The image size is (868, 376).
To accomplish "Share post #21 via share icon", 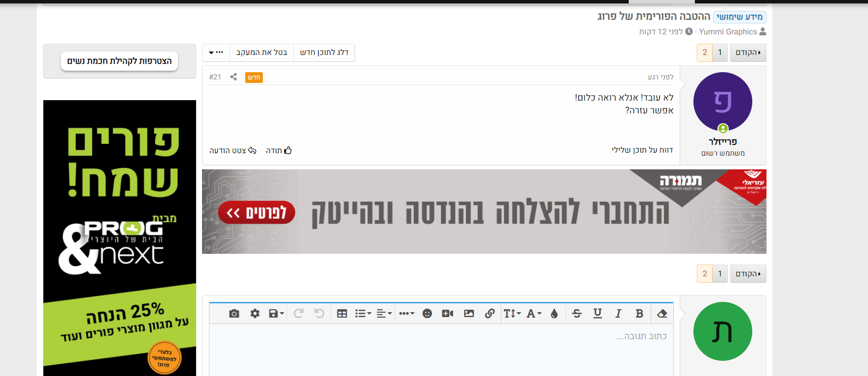I will pyautogui.click(x=234, y=77).
